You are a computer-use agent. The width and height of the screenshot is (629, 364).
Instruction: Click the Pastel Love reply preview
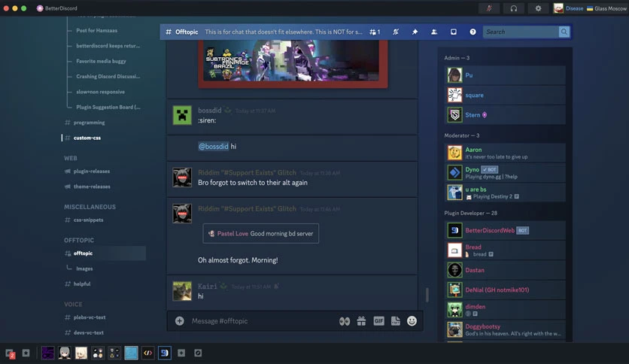click(261, 233)
